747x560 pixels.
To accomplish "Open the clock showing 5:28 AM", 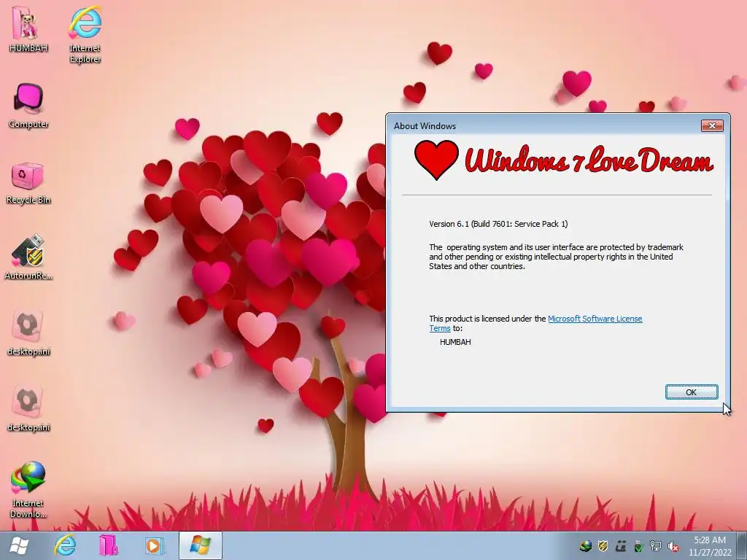I will [x=709, y=546].
